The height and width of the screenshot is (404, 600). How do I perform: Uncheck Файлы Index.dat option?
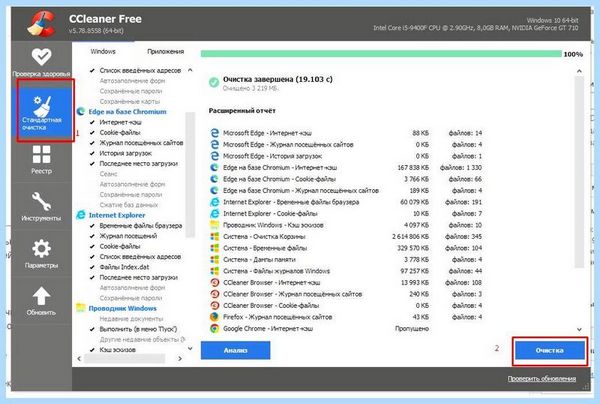92,267
